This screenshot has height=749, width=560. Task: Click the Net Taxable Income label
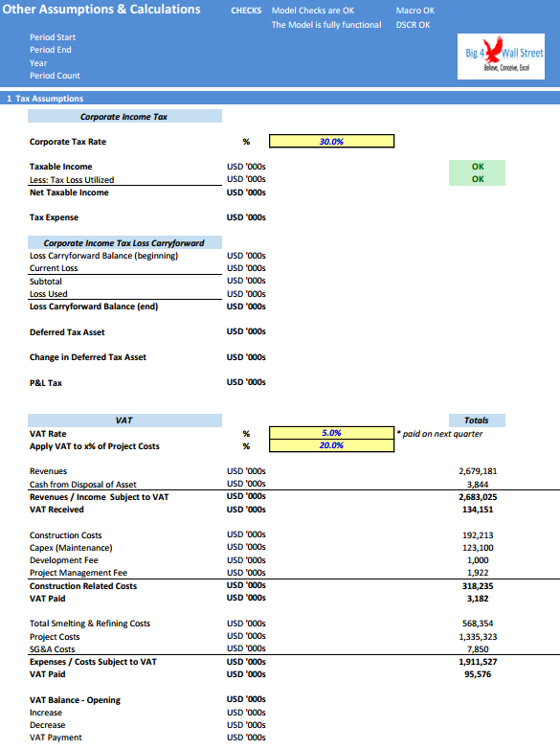(69, 192)
